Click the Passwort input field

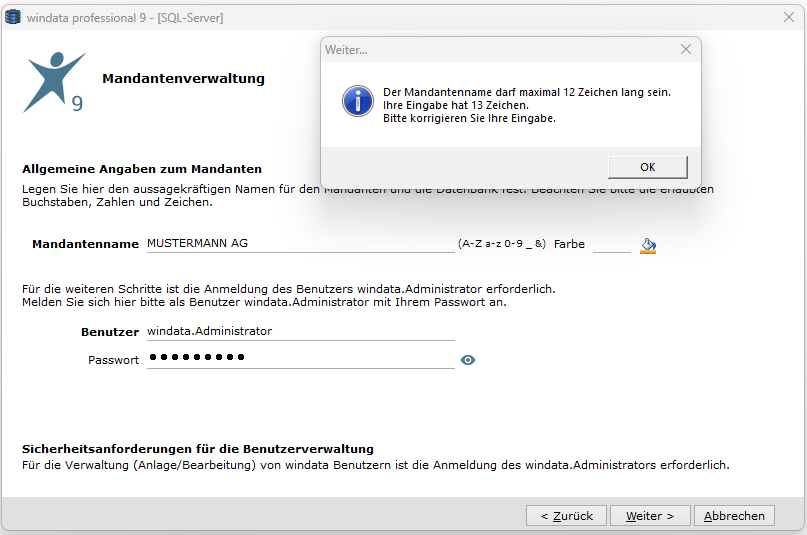coord(301,359)
